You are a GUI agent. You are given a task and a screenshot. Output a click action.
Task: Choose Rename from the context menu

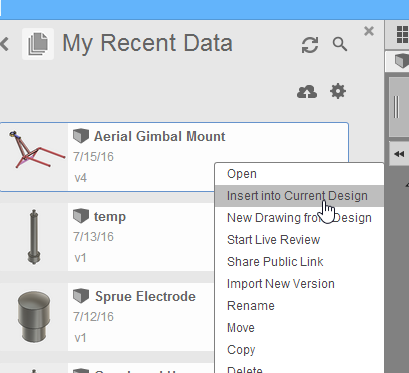[x=299, y=306]
